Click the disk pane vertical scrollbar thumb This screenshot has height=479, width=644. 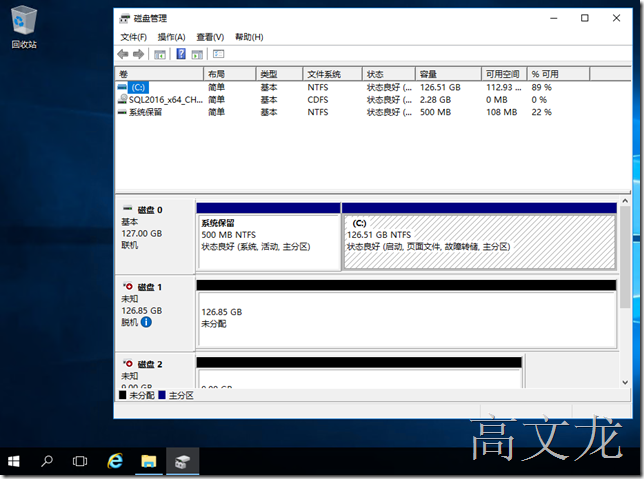click(625, 257)
